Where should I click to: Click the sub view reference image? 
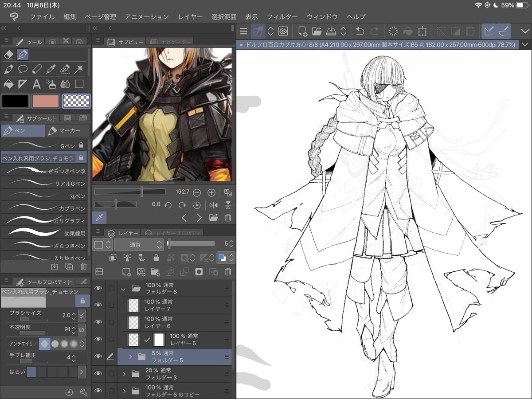click(162, 114)
